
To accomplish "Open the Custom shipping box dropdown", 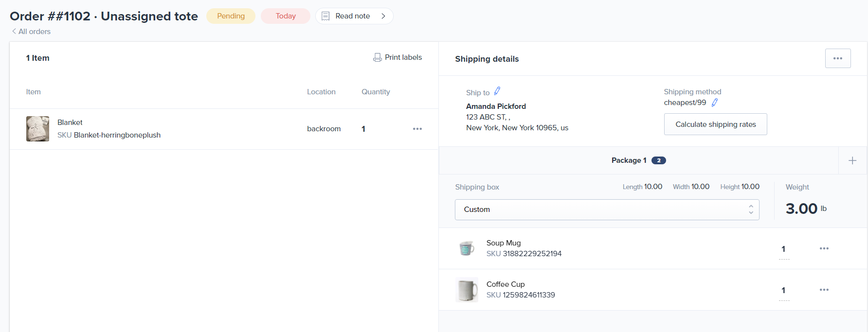I will (606, 210).
